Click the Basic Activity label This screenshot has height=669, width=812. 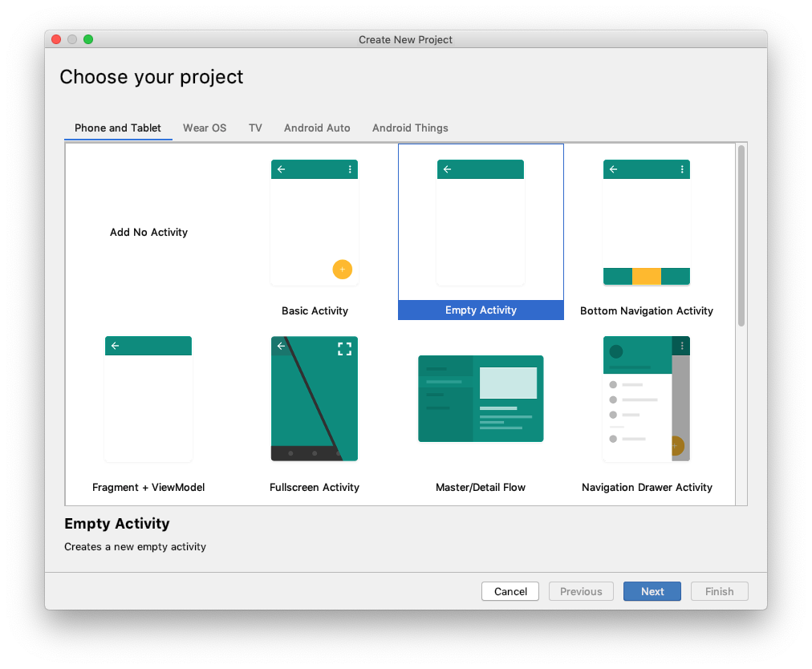coord(315,310)
